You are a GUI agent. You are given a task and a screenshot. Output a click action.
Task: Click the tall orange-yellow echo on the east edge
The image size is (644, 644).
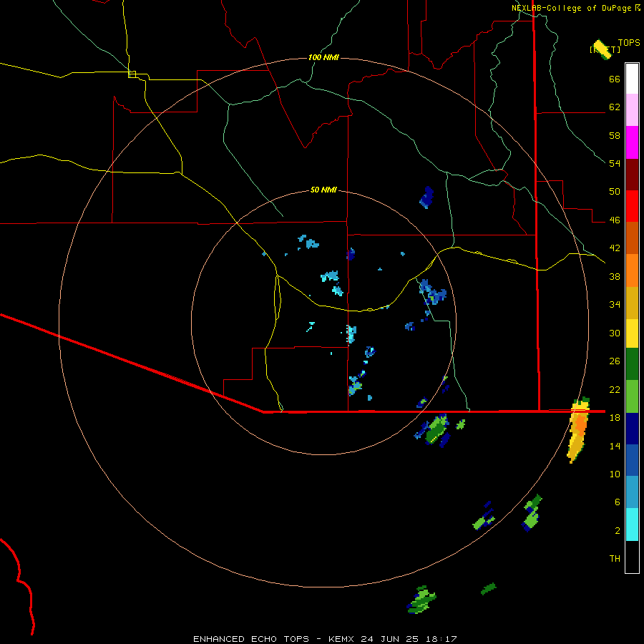click(x=579, y=429)
